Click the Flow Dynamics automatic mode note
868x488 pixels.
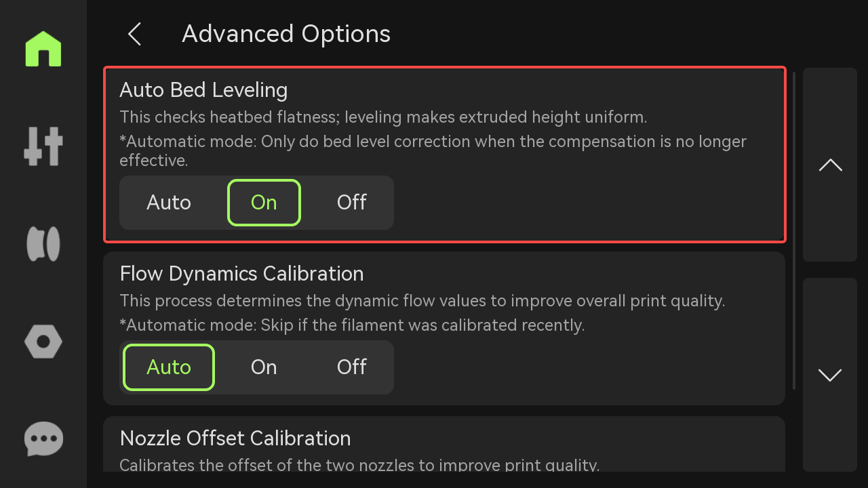352,325
